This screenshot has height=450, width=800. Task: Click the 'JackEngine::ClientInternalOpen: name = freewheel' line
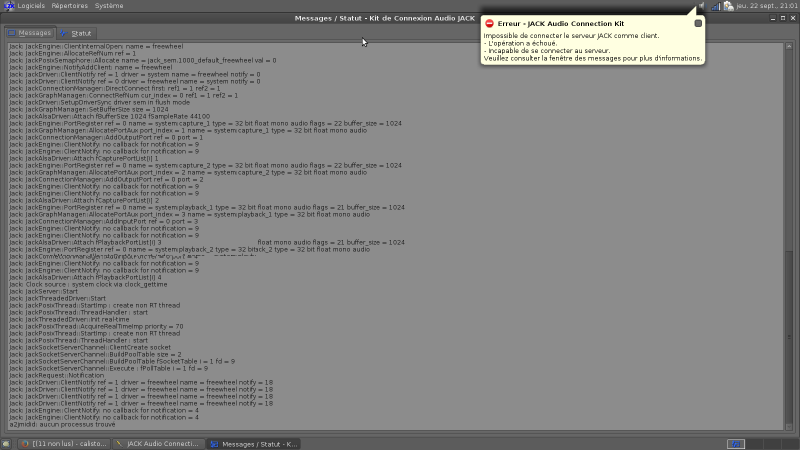coord(96,46)
